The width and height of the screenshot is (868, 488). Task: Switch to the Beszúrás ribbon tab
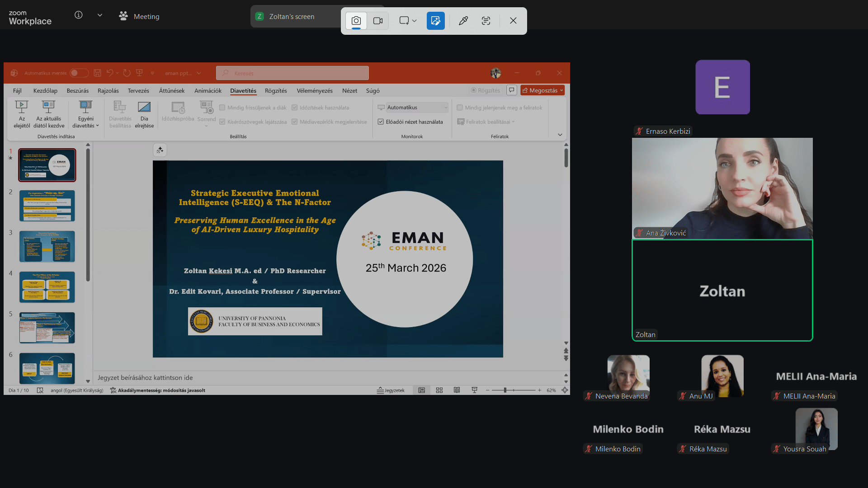[77, 91]
